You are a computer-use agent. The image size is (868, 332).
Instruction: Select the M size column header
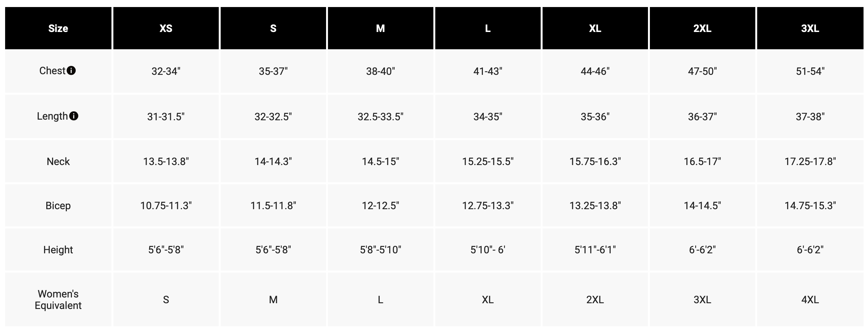tap(380, 28)
